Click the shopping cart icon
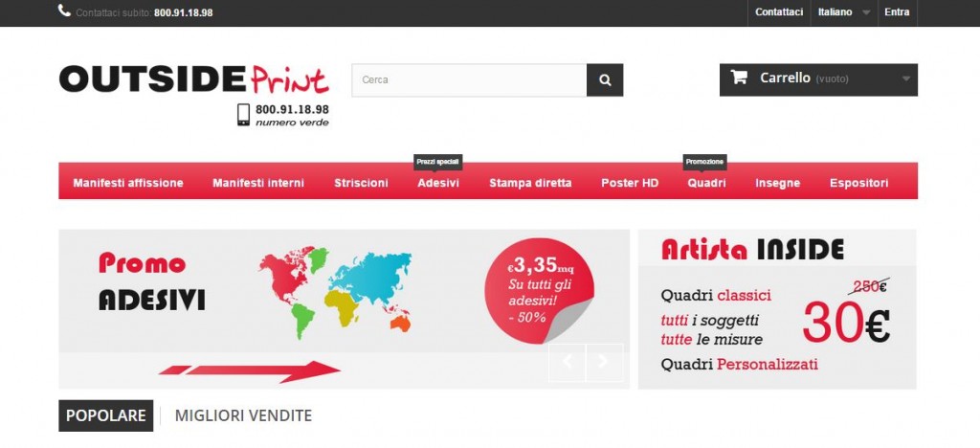The height and width of the screenshot is (448, 980). (739, 78)
